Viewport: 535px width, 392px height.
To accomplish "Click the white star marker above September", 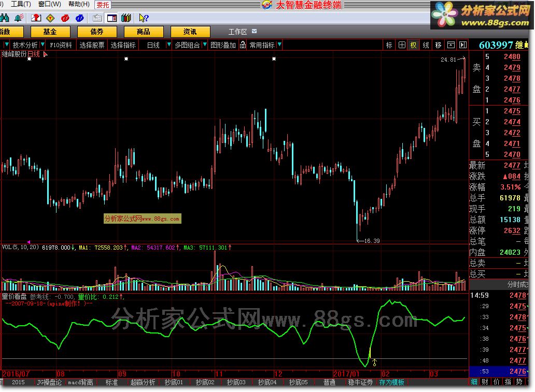I will coord(126,59).
